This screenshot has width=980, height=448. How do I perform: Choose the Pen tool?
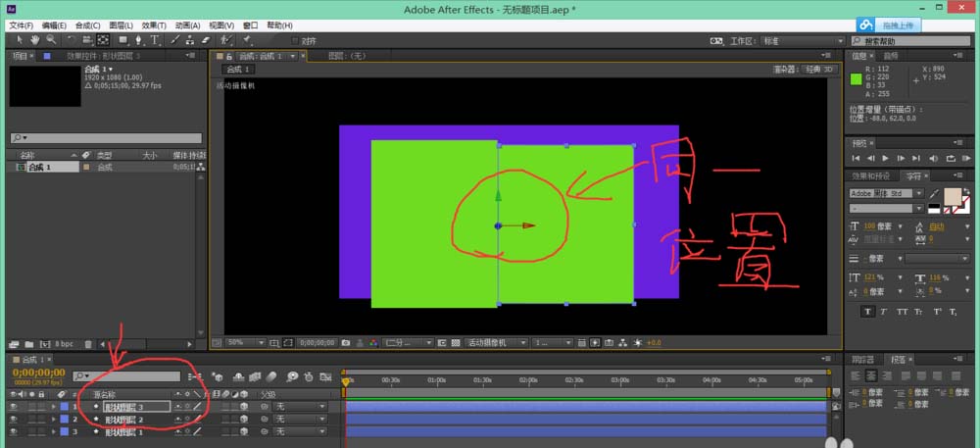click(138, 40)
